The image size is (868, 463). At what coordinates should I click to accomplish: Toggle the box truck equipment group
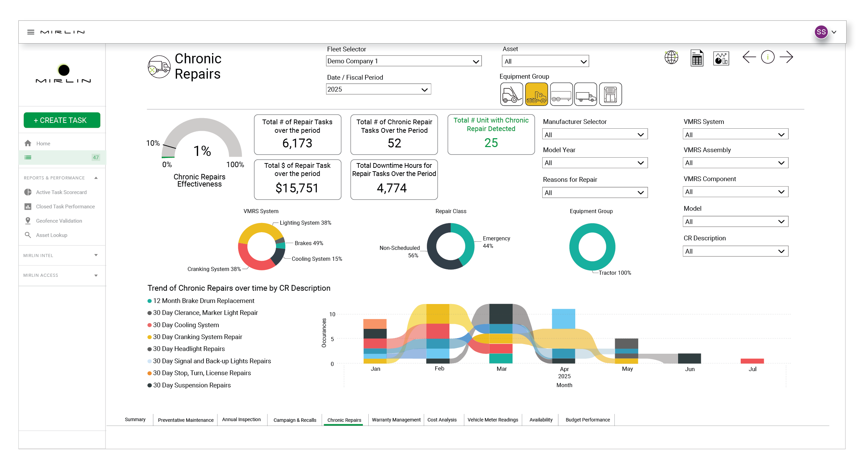585,94
